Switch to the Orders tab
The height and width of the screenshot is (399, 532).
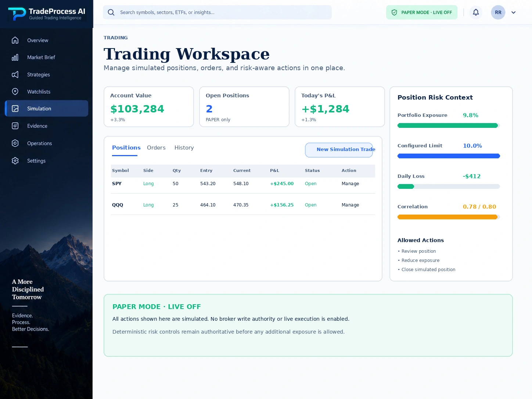[156, 148]
